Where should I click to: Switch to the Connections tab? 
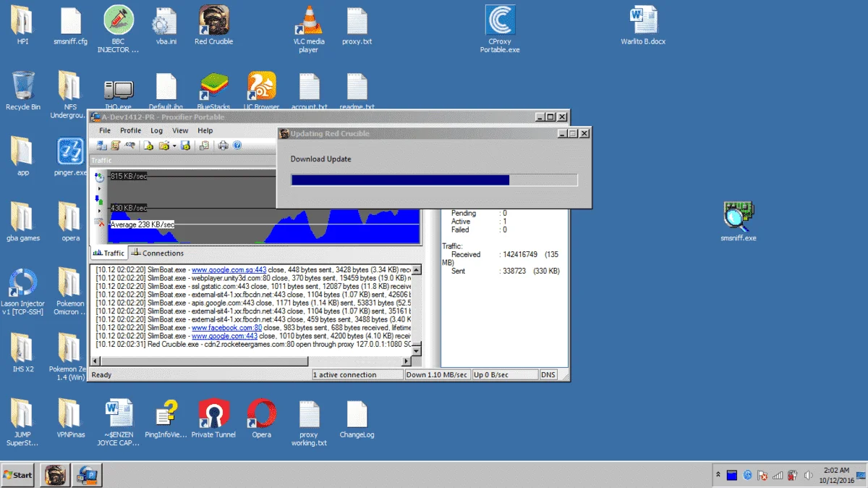158,253
